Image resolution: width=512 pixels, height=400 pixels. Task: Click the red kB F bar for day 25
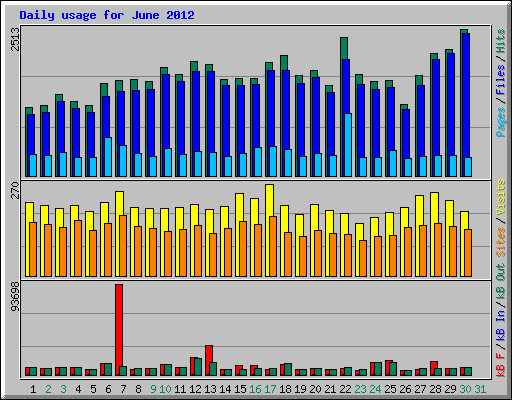coord(388,368)
